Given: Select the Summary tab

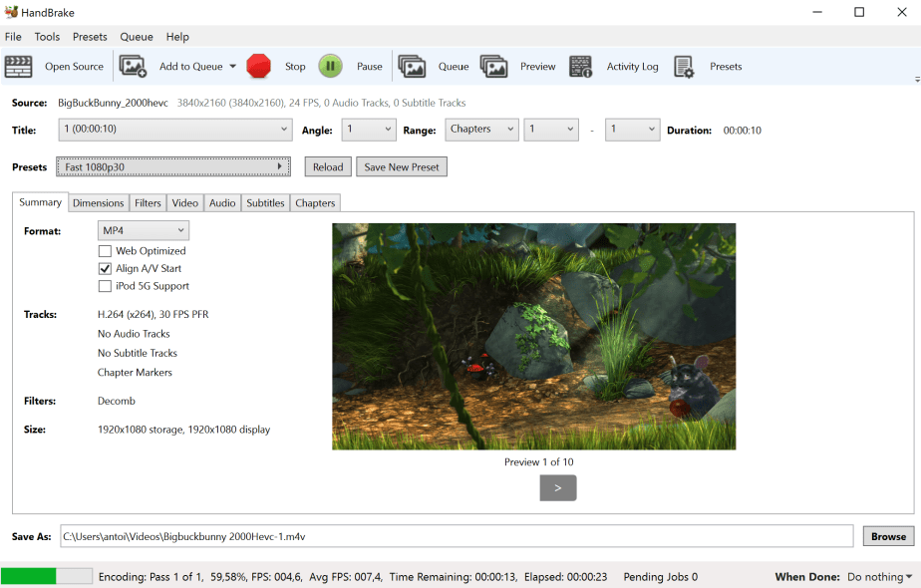Looking at the screenshot, I should point(40,202).
